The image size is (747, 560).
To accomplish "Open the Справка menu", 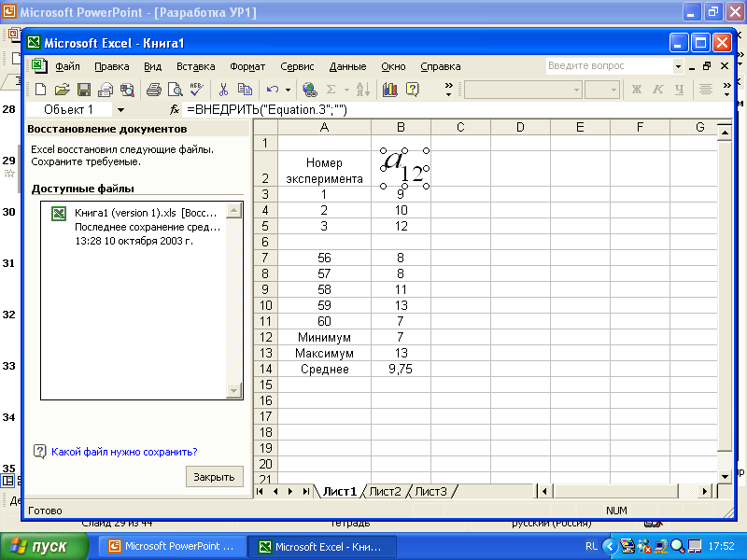I will click(441, 66).
